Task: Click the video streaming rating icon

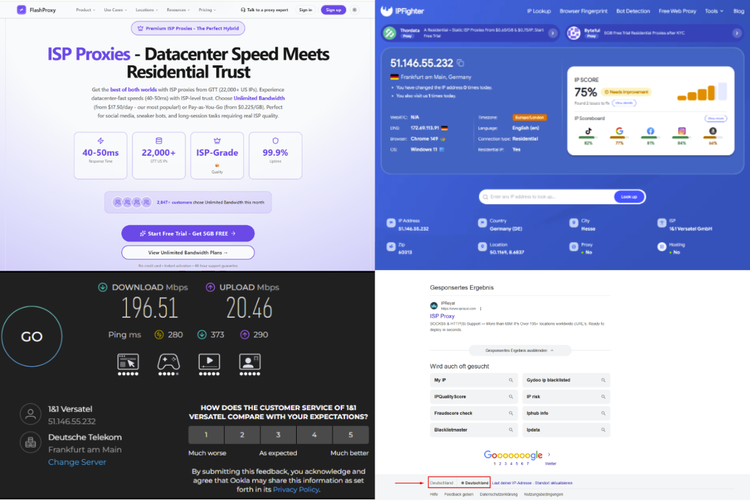Action: (209, 362)
